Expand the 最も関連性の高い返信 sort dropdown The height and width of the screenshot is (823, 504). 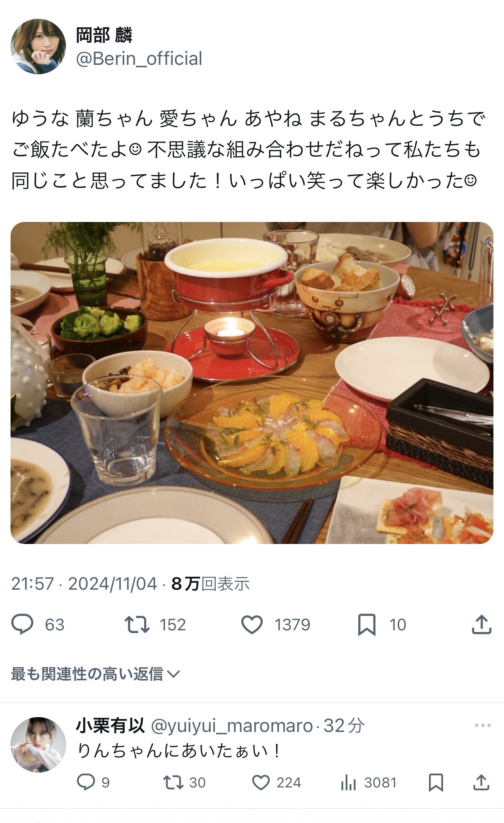(x=95, y=674)
